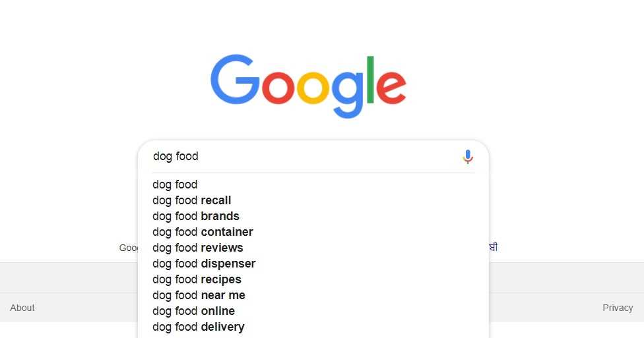Choose the 'dog food online' suggestion
Viewport: 644px width, 338px height.
pos(193,311)
